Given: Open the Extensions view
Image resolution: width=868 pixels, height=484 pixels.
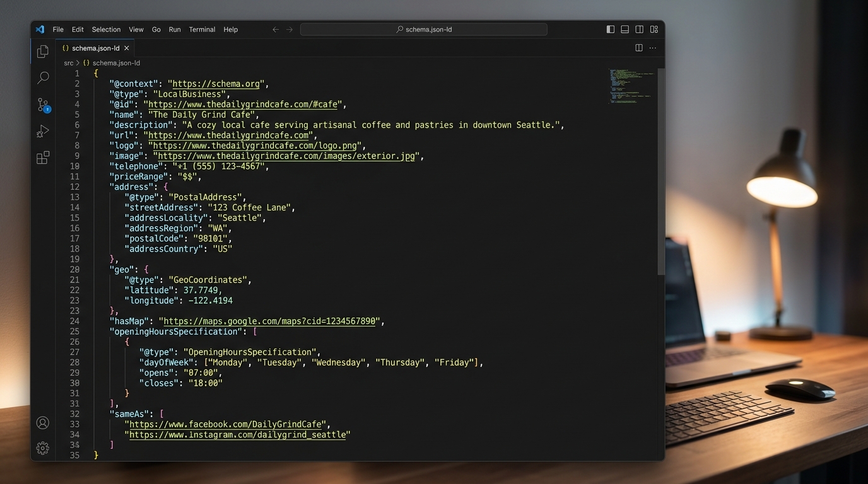Looking at the screenshot, I should (x=43, y=158).
